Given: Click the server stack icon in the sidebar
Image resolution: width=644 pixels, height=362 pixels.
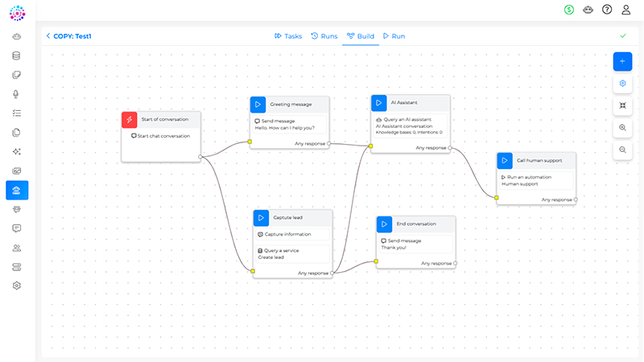Looking at the screenshot, I should tap(16, 267).
